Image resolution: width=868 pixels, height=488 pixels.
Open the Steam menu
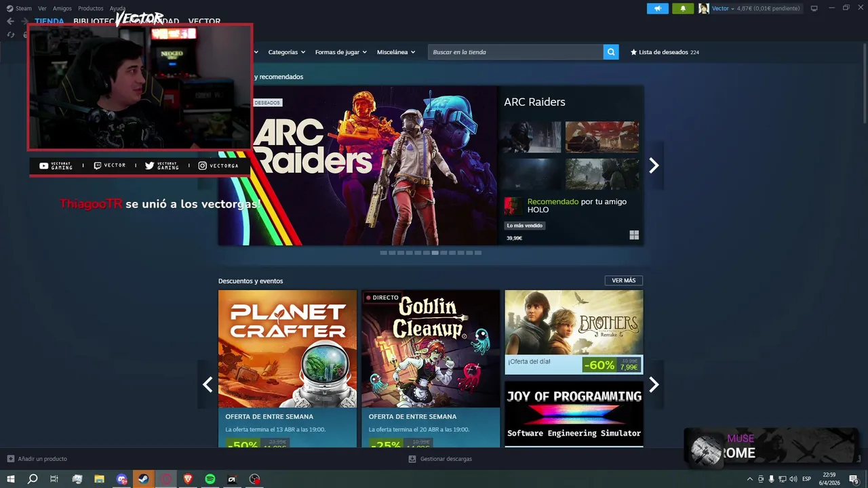tap(19, 8)
